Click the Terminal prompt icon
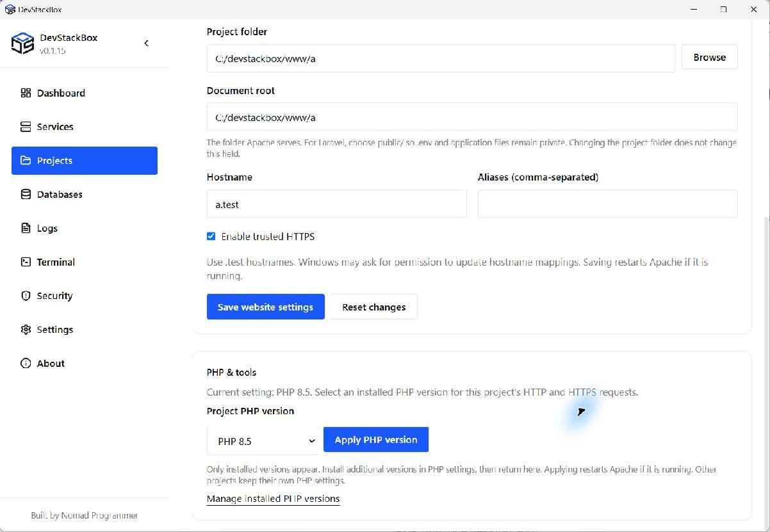The height and width of the screenshot is (532, 770). pos(26,262)
